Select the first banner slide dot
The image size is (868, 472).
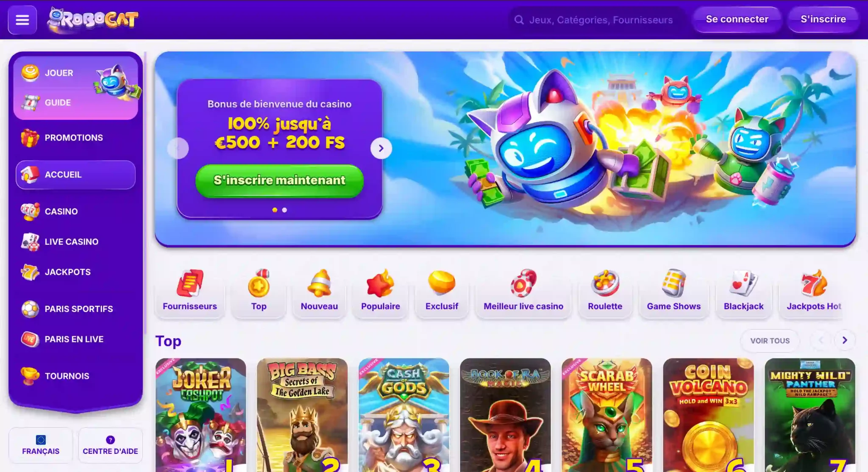coord(275,210)
